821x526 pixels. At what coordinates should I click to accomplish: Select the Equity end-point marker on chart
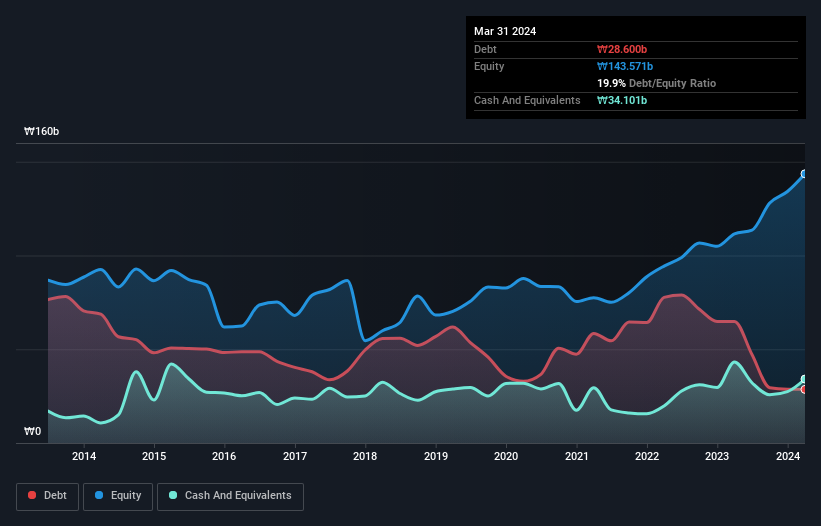pyautogui.click(x=804, y=174)
